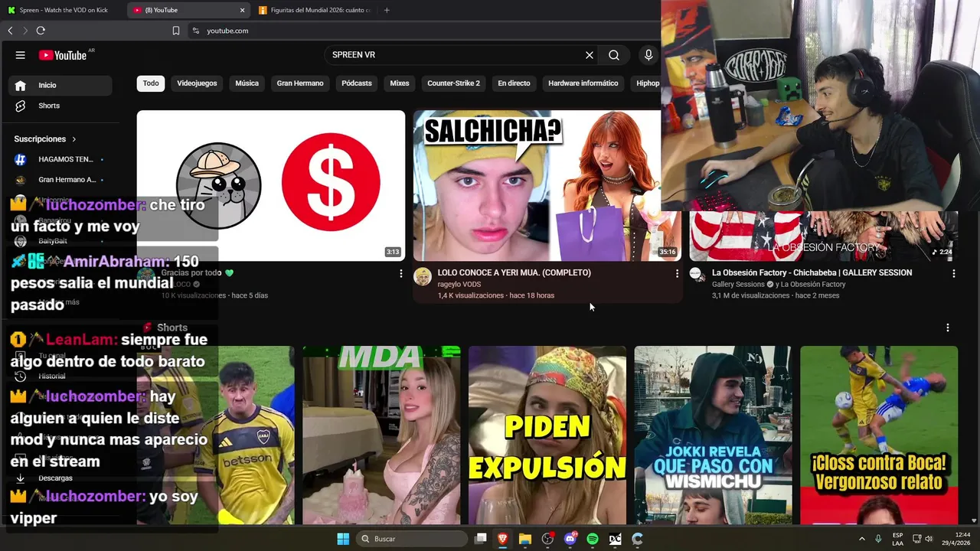Open the JOKKI REVELA Short
The image size is (980, 551).
pos(713,435)
